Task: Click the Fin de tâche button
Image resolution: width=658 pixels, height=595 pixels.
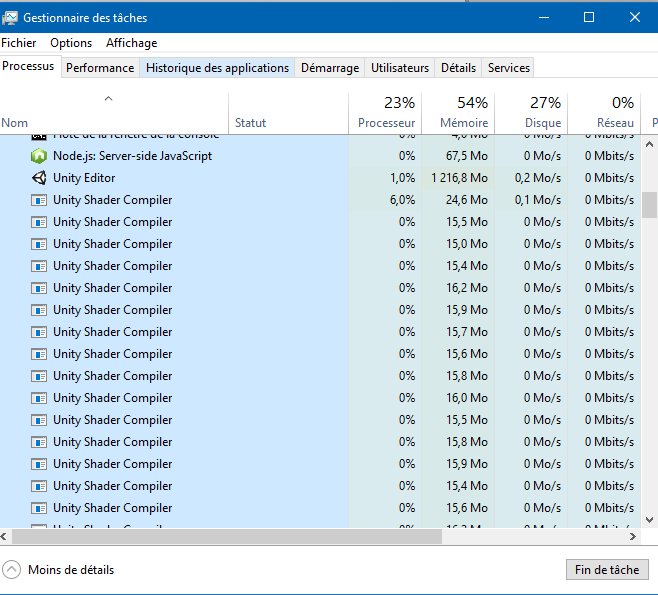Action: pyautogui.click(x=607, y=570)
